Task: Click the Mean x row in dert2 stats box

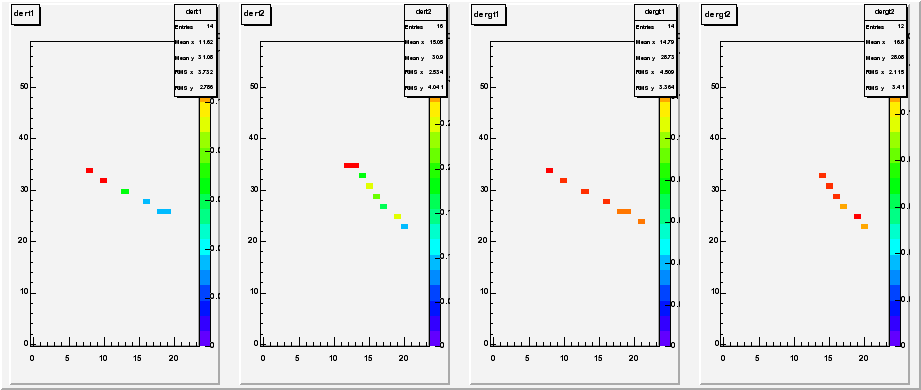Action: tap(425, 42)
